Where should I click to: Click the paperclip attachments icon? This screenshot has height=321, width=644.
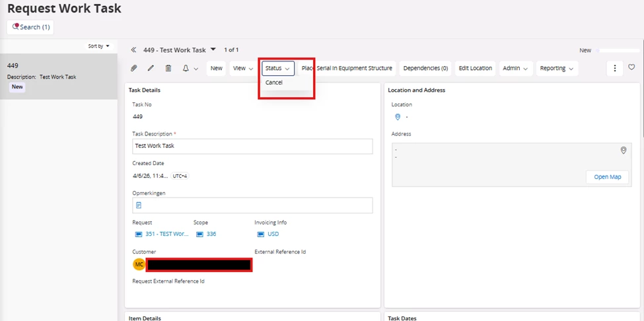tap(134, 68)
